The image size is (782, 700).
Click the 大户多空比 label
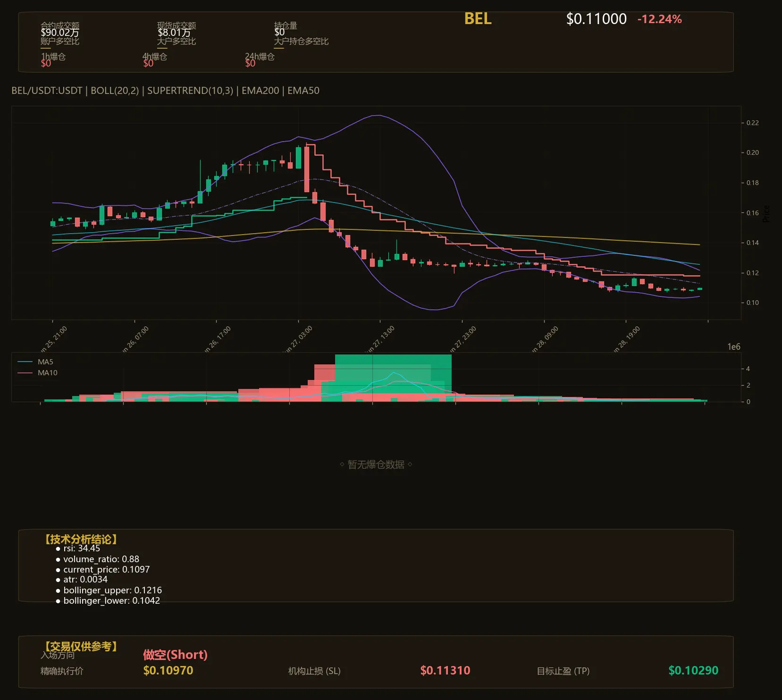tap(177, 41)
